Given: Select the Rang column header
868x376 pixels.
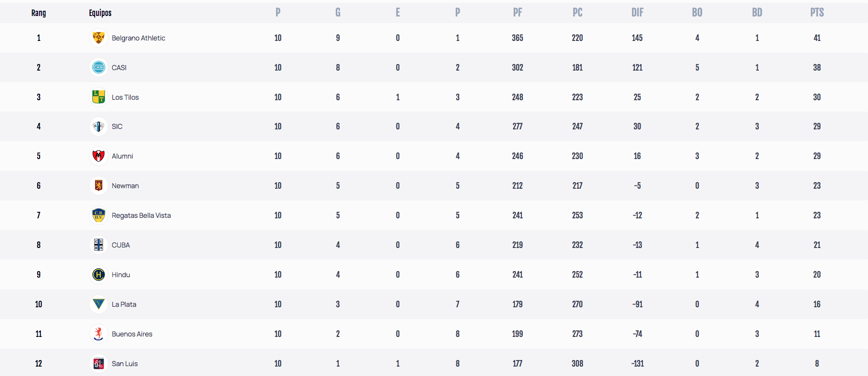Looking at the screenshot, I should click(39, 13).
